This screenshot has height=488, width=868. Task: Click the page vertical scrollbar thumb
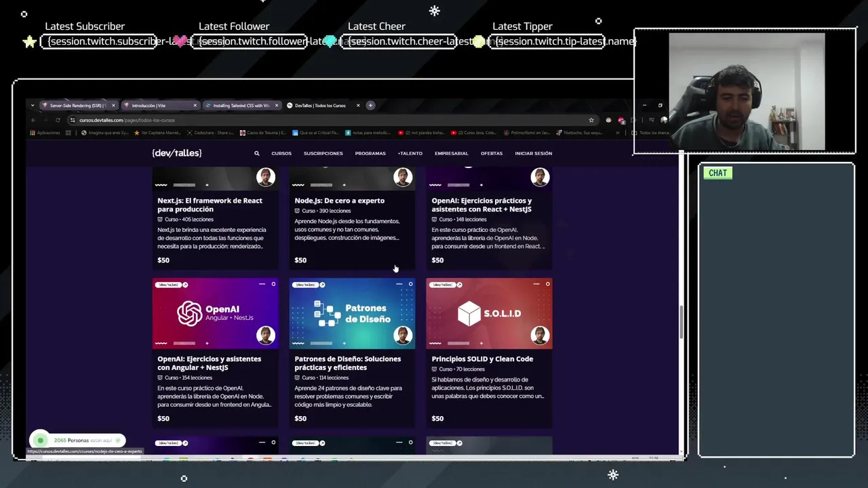point(681,323)
